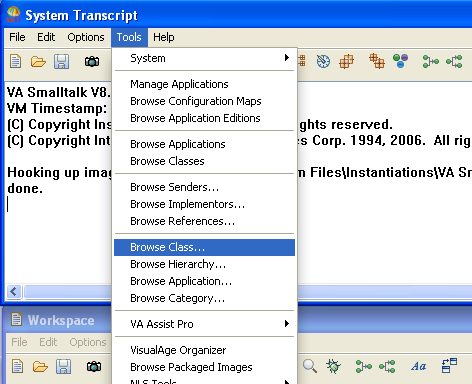Click the transcript's left scroll arrow
The height and width of the screenshot is (384, 472).
pyautogui.click(x=14, y=292)
